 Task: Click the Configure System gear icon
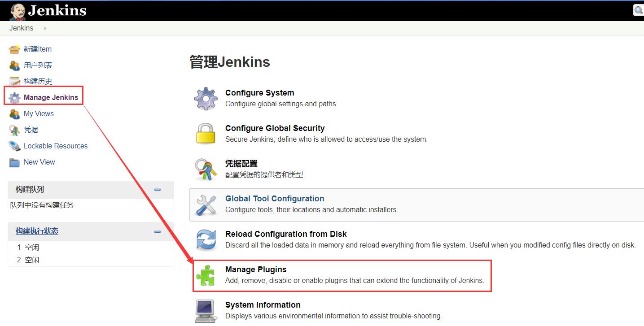206,99
